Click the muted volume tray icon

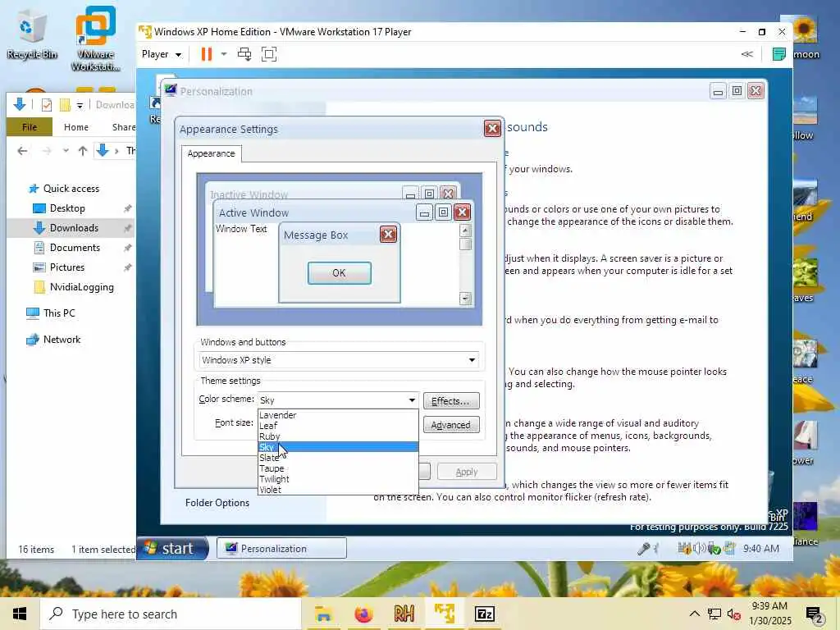pos(734,614)
